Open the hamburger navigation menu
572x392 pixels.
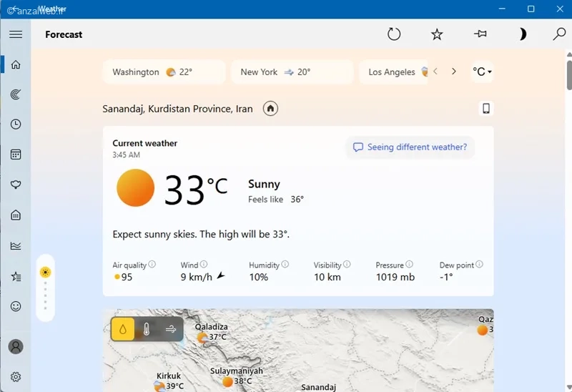16,34
